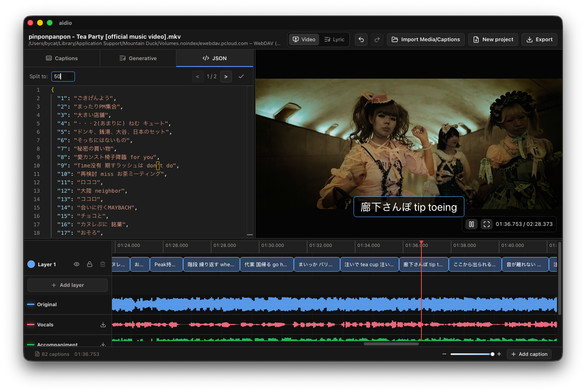This screenshot has width=586, height=392.
Task: Click the Add layer button
Action: [67, 285]
